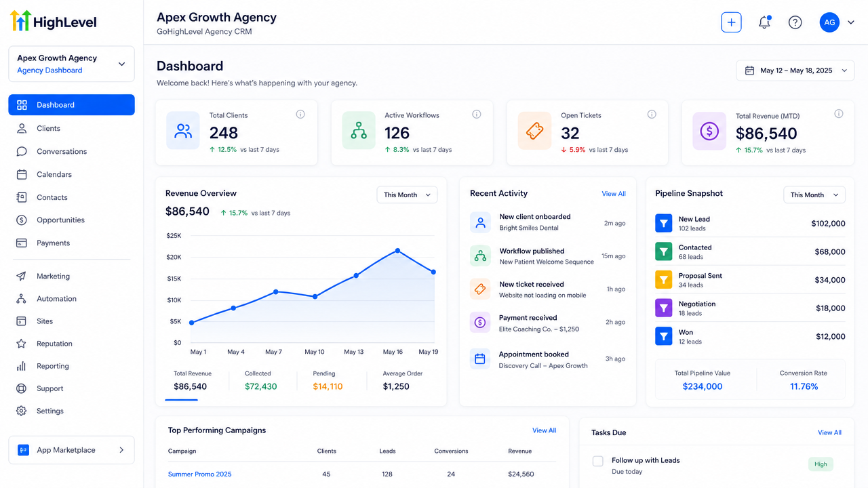Click the AG user avatar
868x488 pixels.
[829, 22]
